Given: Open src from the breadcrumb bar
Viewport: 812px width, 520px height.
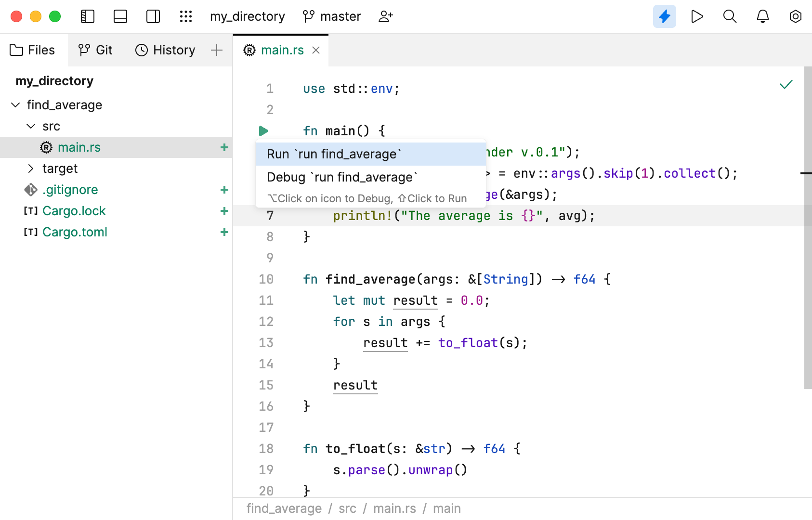Looking at the screenshot, I should coord(347,508).
